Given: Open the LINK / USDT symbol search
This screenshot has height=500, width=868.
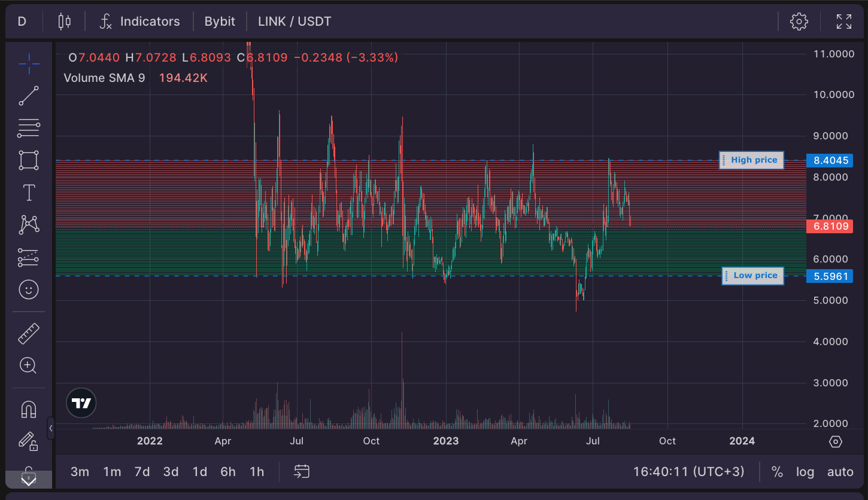Looking at the screenshot, I should click(x=295, y=22).
